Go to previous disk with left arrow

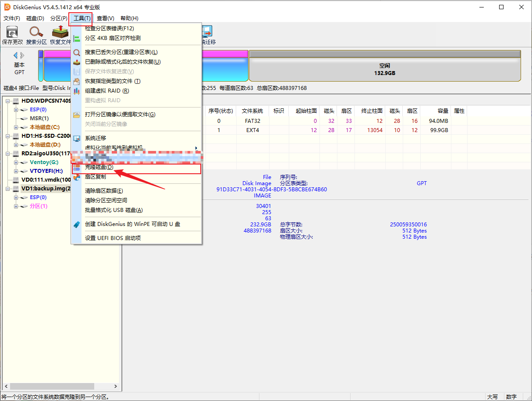coord(15,55)
